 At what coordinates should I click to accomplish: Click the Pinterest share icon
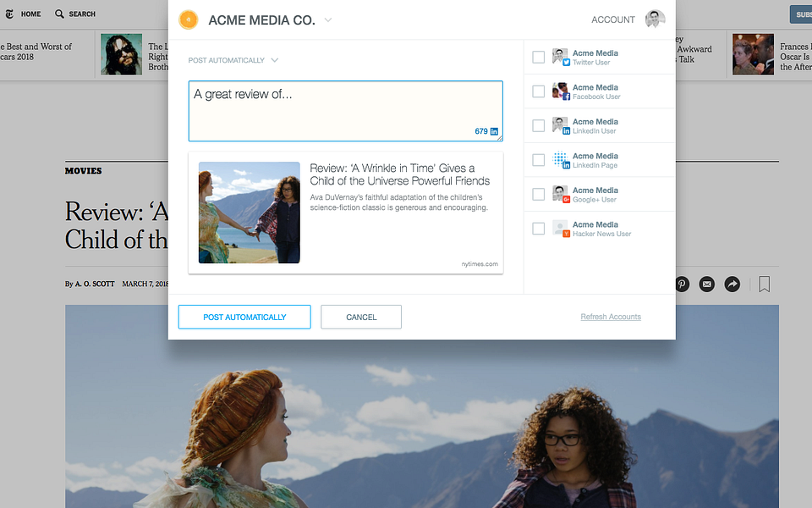click(682, 284)
